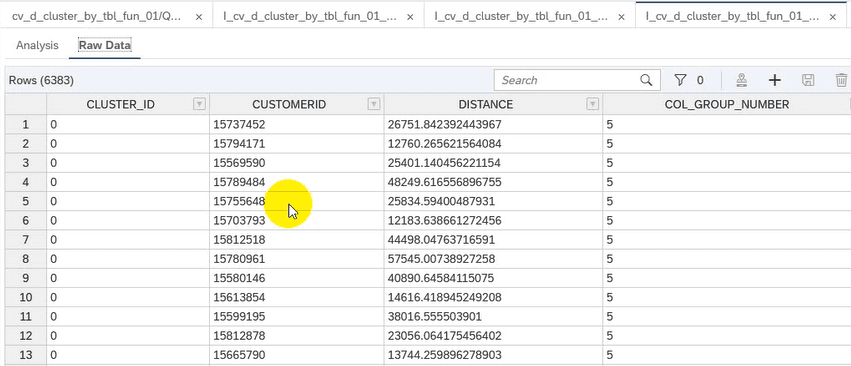Image resolution: width=851 pixels, height=366 pixels.
Task: Click customer ID 15780961 cell
Action: coord(297,259)
